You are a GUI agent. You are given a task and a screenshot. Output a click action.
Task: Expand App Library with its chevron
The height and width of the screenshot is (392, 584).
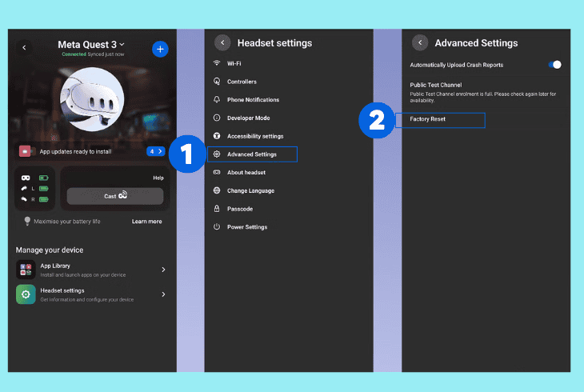pyautogui.click(x=163, y=270)
